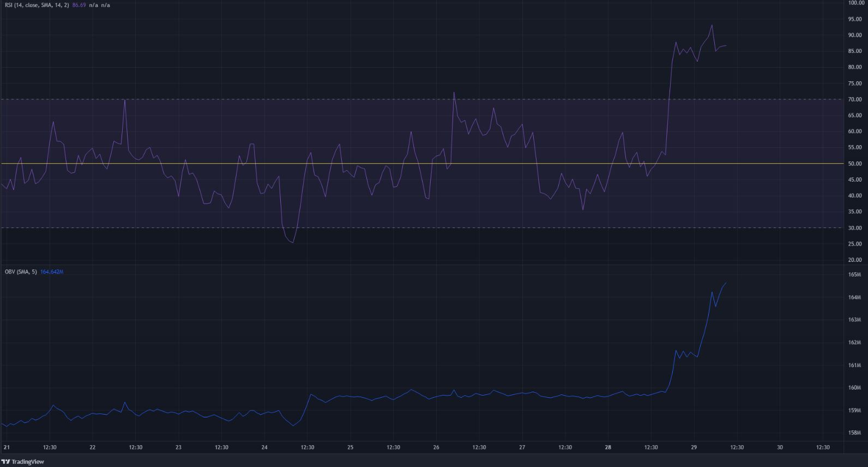The width and height of the screenshot is (868, 467).
Task: Click the 160M label on OBV scale
Action: point(854,388)
